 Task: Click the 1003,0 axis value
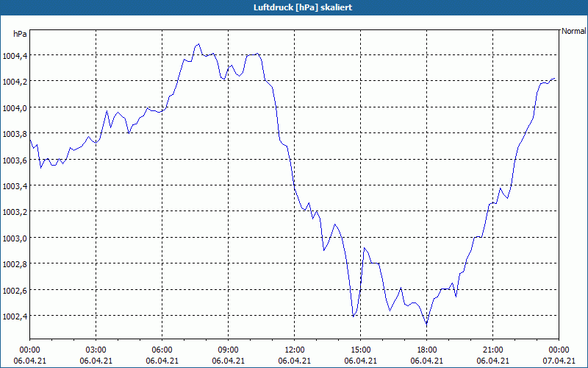15,238
